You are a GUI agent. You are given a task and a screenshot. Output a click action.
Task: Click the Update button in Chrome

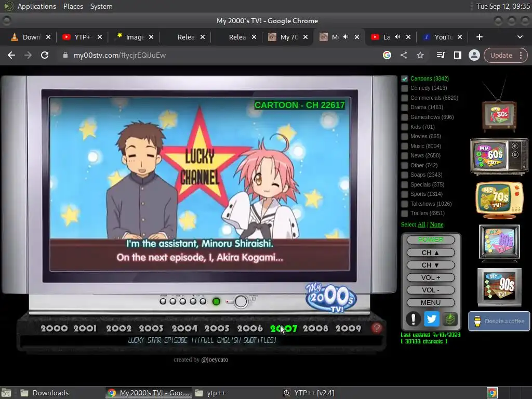(501, 55)
